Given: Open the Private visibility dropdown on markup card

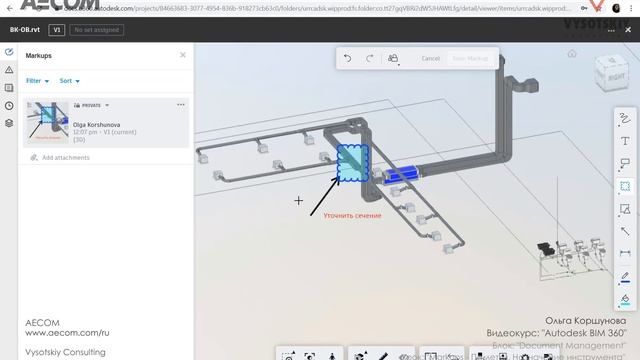Looking at the screenshot, I should point(91,105).
